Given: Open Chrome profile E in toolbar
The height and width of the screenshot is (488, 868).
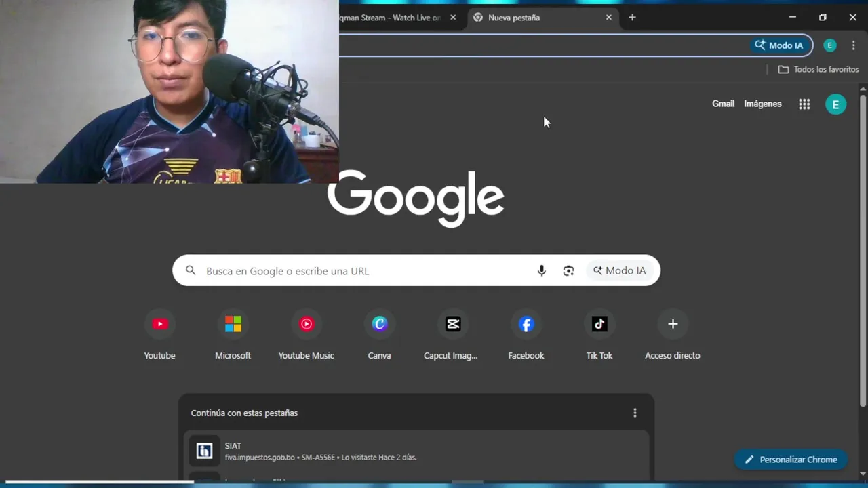Looking at the screenshot, I should (x=830, y=45).
